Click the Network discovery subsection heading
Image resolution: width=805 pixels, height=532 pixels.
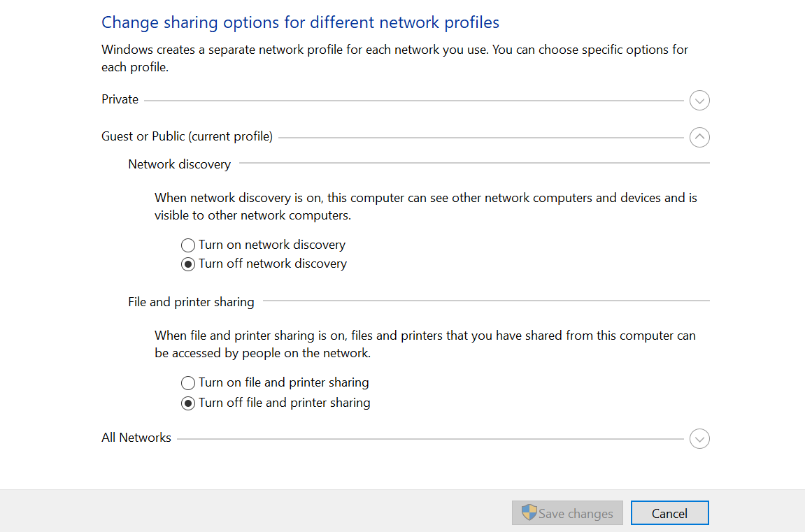point(179,164)
